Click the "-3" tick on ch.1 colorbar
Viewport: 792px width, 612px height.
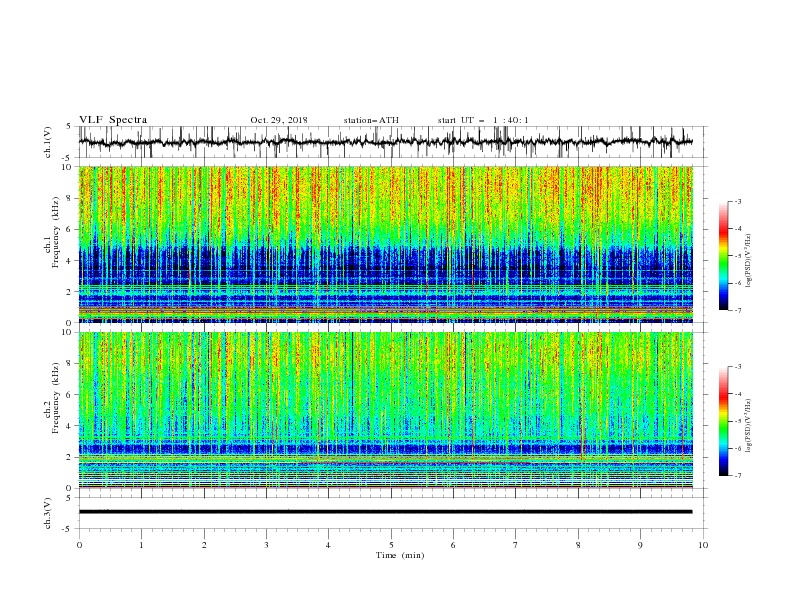[x=738, y=201]
